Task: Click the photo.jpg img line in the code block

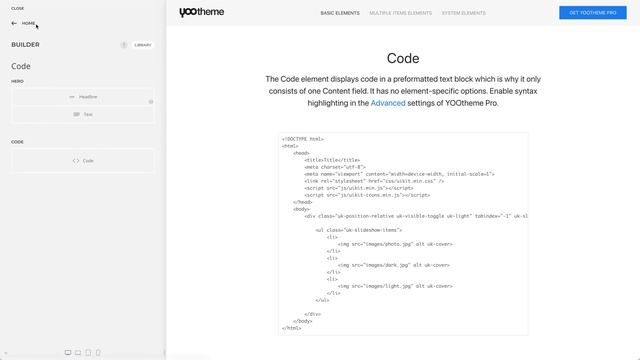Action: point(395,244)
